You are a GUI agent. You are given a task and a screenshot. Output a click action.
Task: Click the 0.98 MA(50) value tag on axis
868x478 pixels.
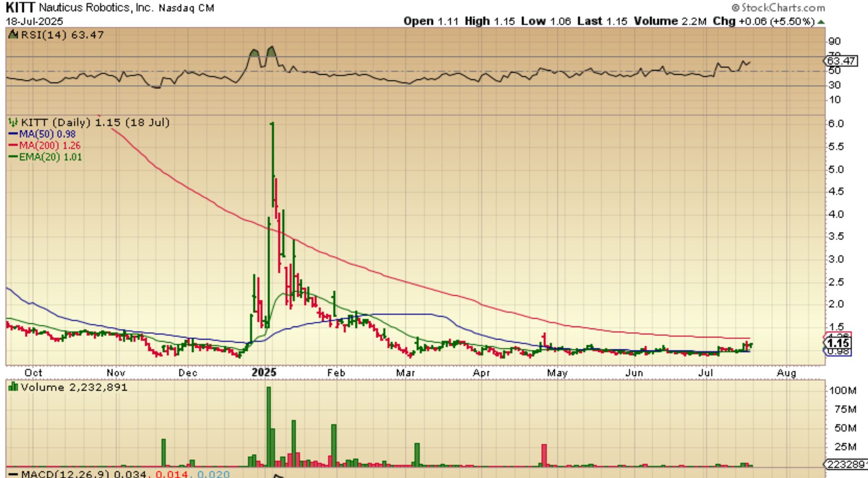[839, 352]
